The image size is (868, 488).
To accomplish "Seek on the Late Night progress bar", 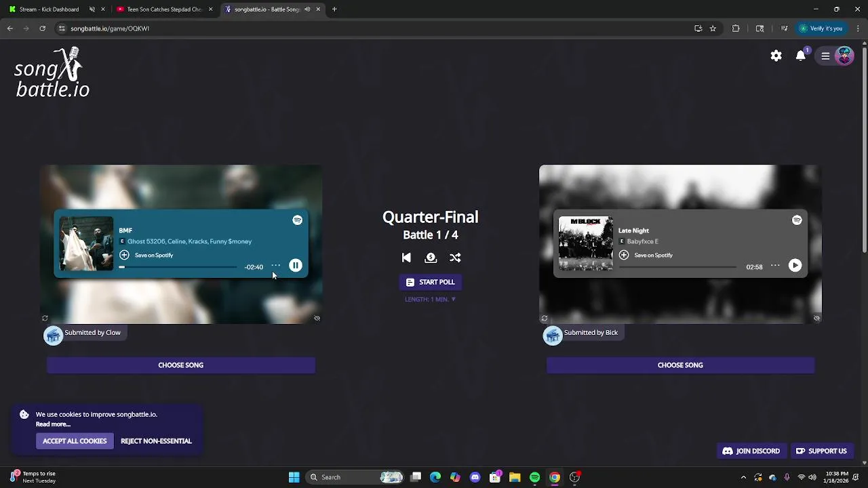I will tap(678, 267).
